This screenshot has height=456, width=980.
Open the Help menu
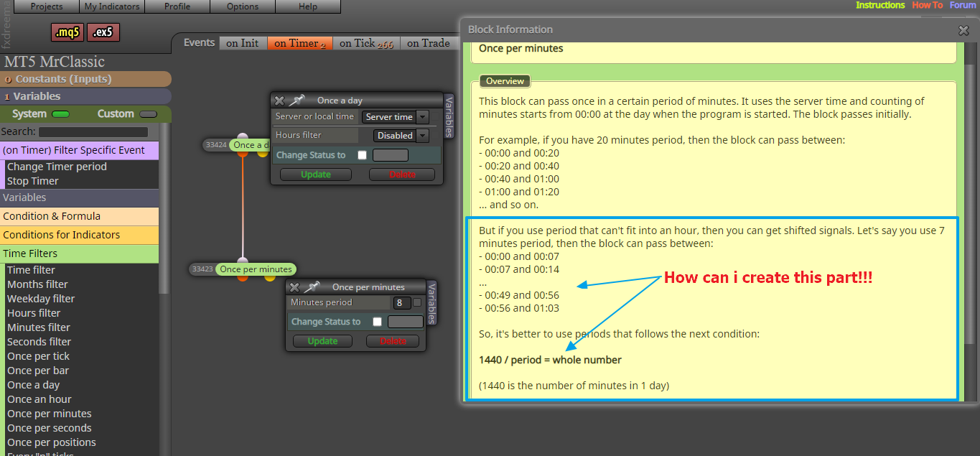pyautogui.click(x=308, y=6)
